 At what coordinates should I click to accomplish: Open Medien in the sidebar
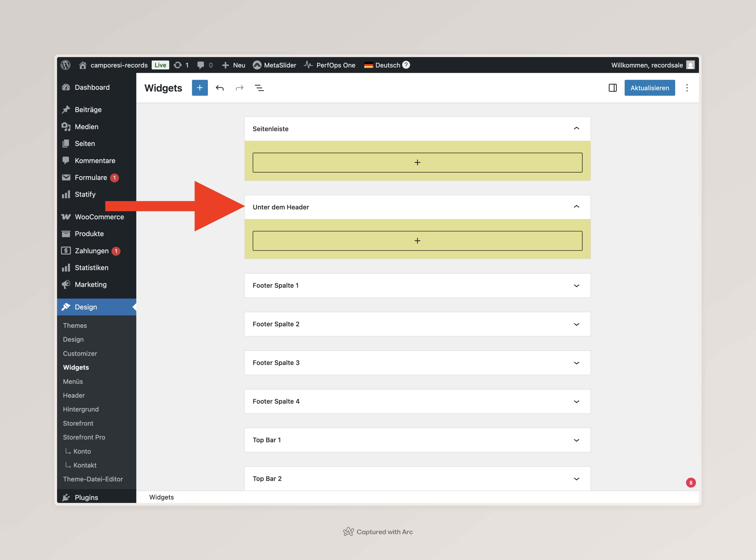point(97,126)
